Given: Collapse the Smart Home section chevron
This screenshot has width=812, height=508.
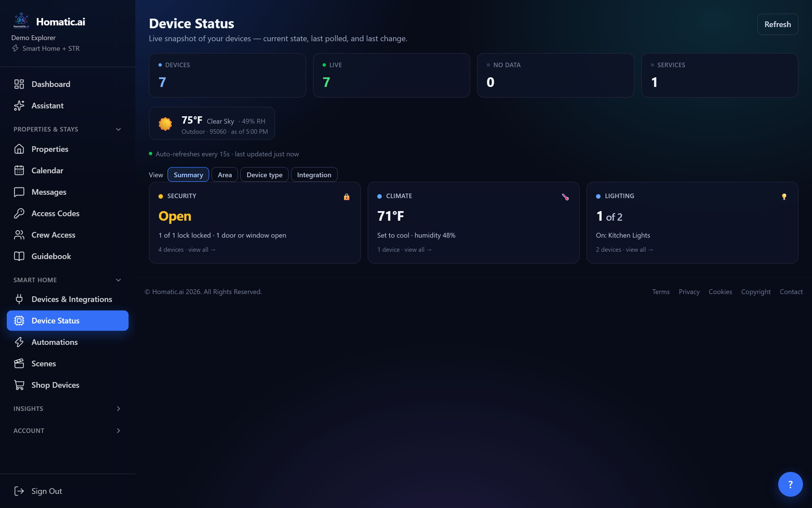Looking at the screenshot, I should click(118, 280).
